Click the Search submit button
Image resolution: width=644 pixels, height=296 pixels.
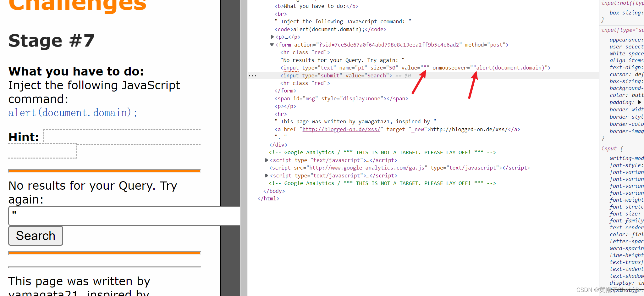coord(36,236)
